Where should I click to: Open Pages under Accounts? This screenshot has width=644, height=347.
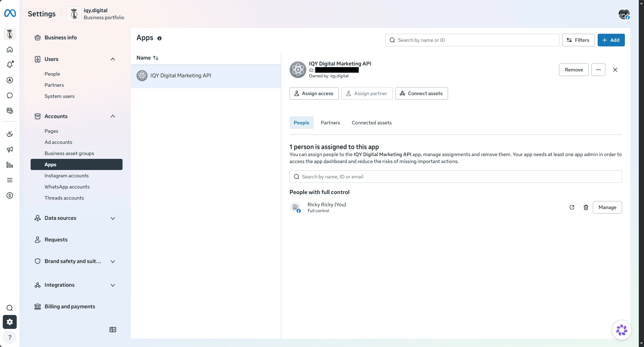51,131
